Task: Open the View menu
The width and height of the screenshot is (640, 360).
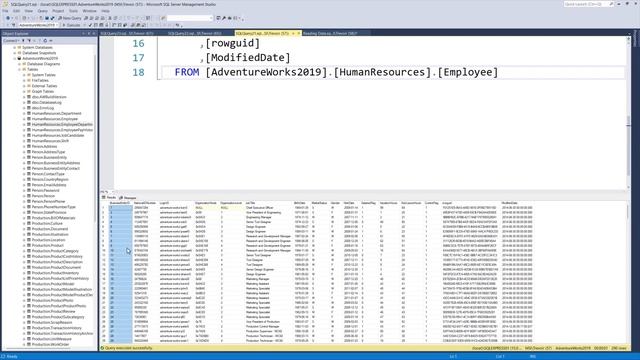Action: [x=29, y=11]
